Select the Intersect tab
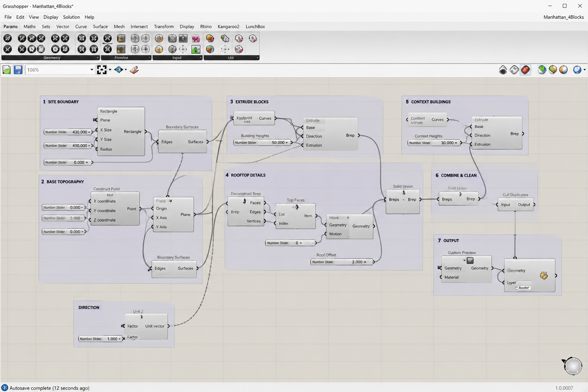The width and height of the screenshot is (588, 392). 139,26
